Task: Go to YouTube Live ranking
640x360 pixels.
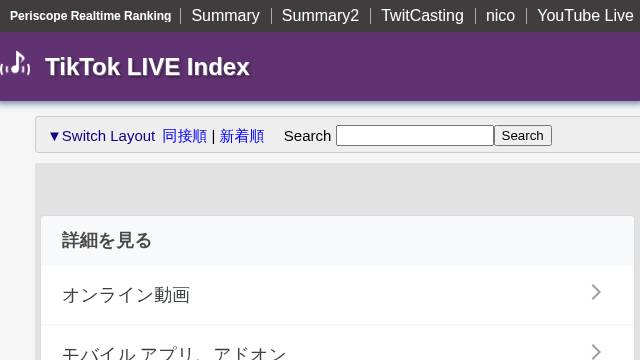Action: click(x=585, y=16)
